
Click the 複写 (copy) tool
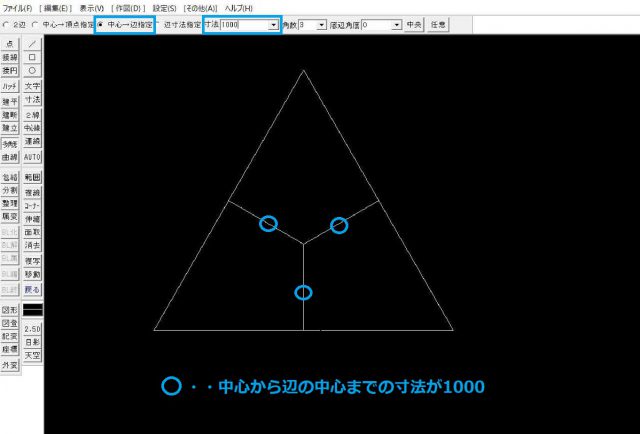tap(33, 261)
